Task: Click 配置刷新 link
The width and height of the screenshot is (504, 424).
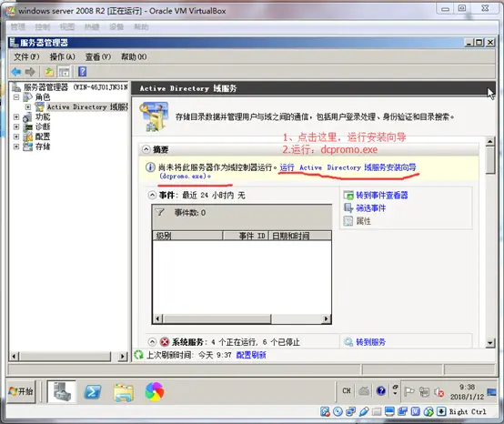Action: click(x=251, y=355)
